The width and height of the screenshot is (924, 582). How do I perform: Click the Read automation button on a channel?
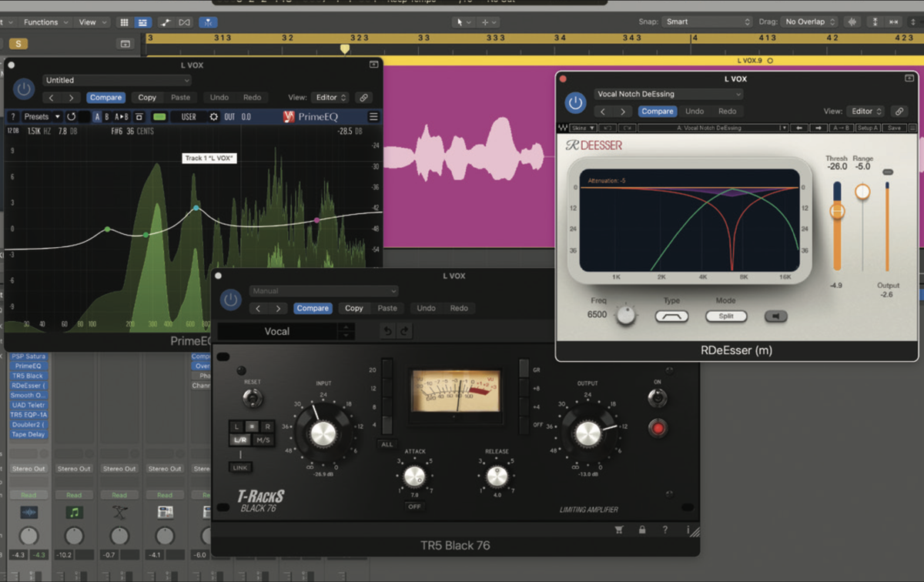click(28, 494)
